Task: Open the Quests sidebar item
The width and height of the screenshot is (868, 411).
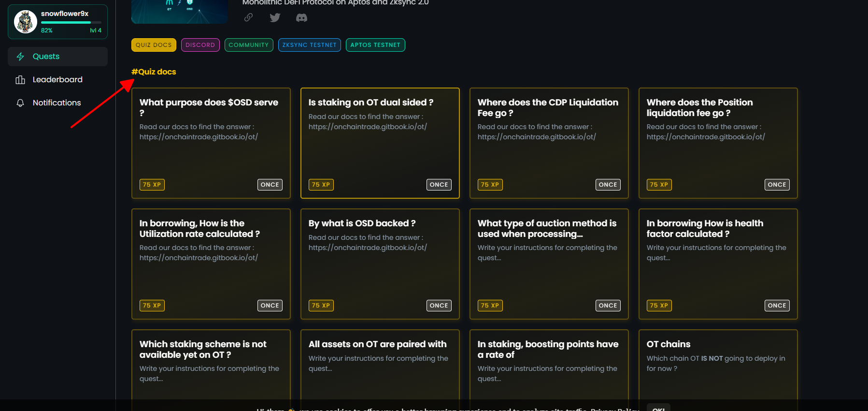Action: (57, 57)
